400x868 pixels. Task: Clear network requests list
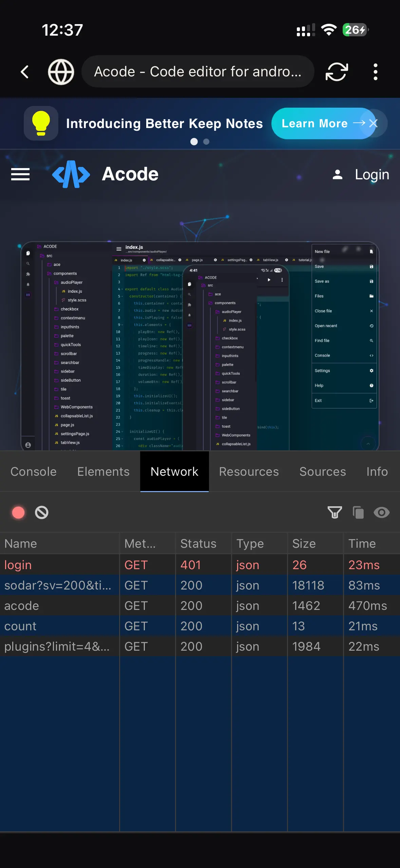(x=42, y=512)
